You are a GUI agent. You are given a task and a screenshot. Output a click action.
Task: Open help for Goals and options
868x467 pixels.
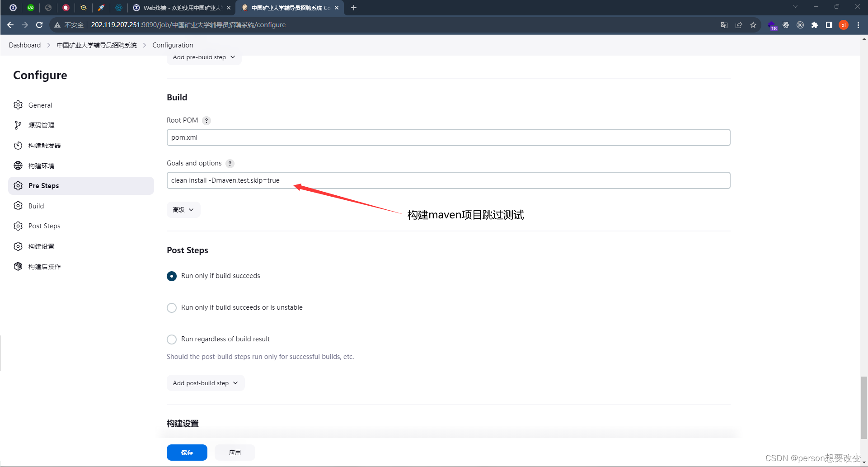(230, 164)
